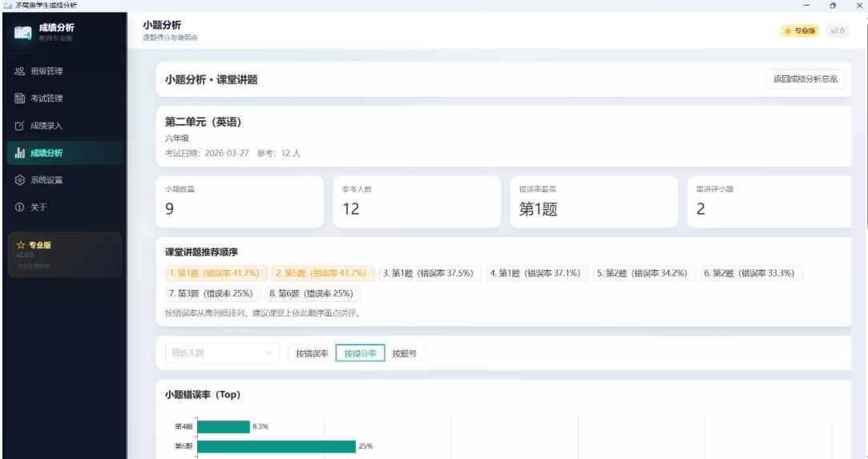Click the 成绩分析 app logo in sidebar
Viewport: 868px width, 459px height.
pyautogui.click(x=22, y=33)
